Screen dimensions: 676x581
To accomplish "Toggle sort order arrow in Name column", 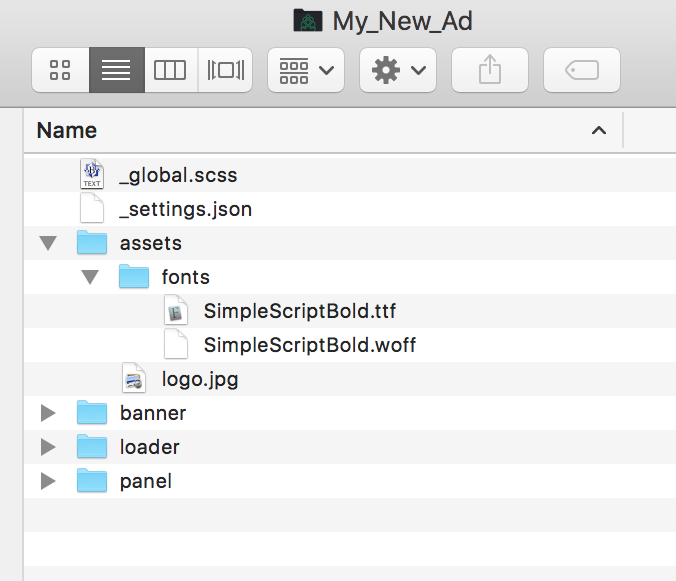I will tap(599, 130).
